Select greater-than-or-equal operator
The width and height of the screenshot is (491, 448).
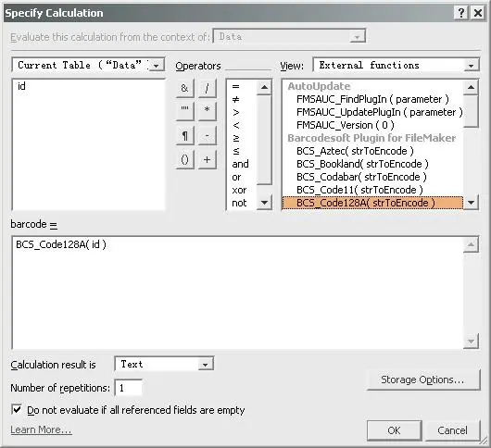pos(236,138)
